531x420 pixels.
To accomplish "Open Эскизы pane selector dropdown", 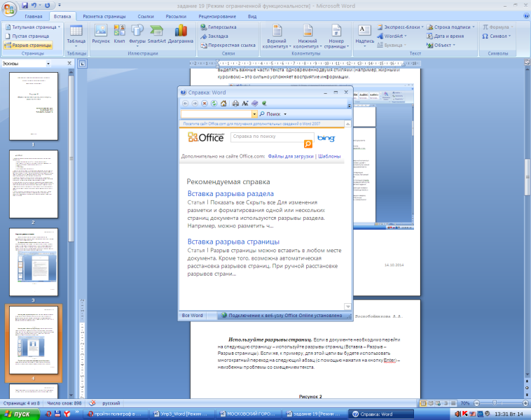I will (x=48, y=63).
